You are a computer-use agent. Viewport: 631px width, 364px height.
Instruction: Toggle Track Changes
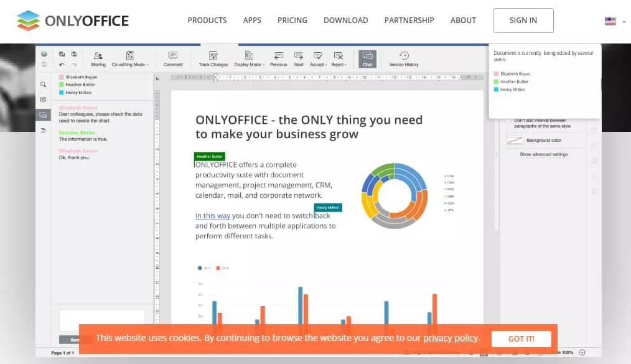tap(213, 58)
